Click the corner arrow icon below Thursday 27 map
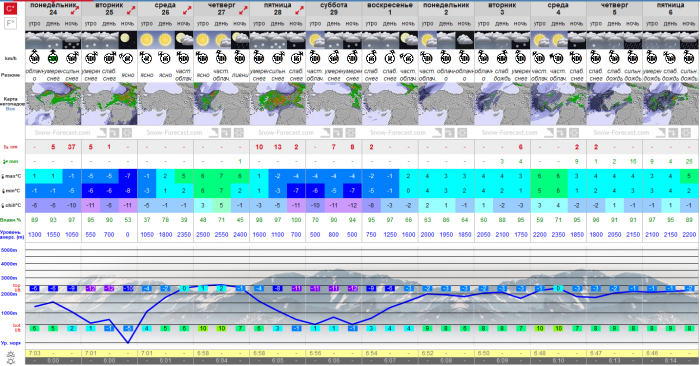Image resolution: width=700 pixels, height=366 pixels. [214, 133]
